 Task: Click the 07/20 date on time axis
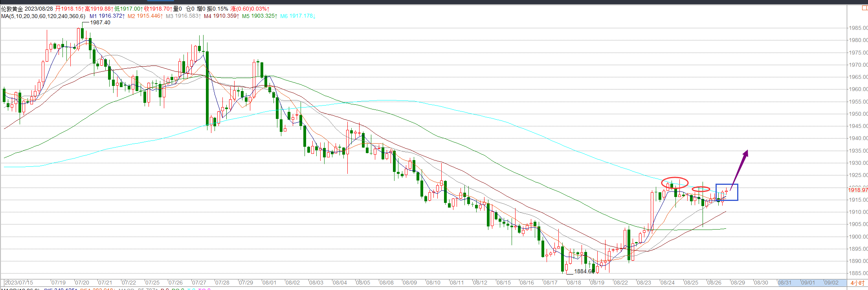pyautogui.click(x=82, y=283)
